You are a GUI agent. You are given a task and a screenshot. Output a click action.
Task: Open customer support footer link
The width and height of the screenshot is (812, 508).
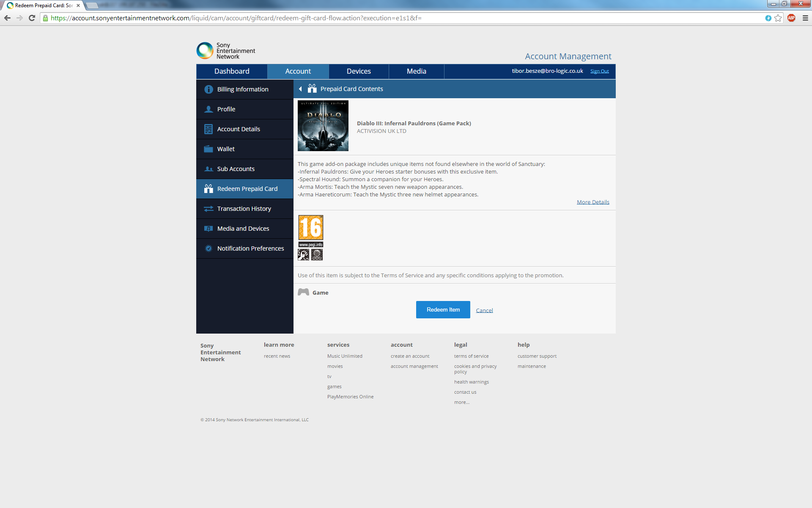(537, 356)
